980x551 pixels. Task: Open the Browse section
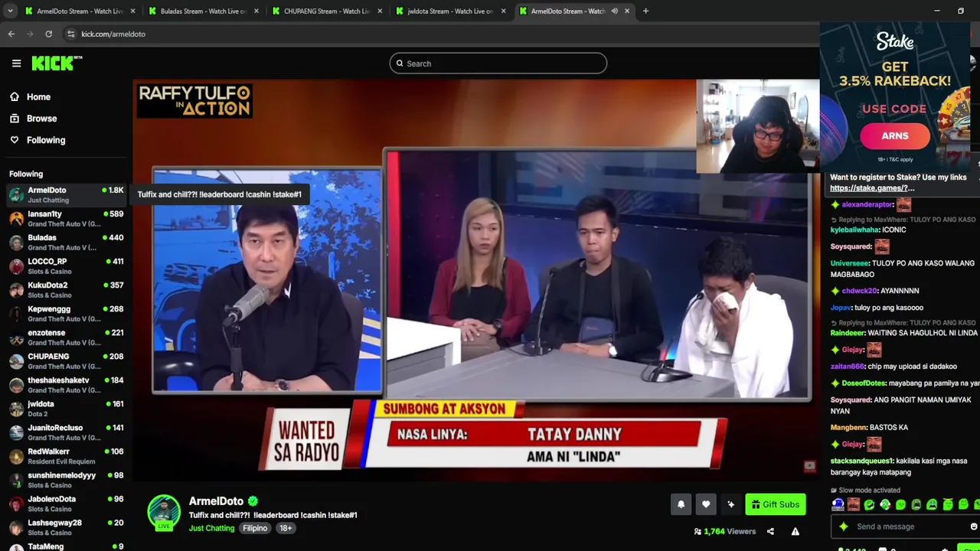coord(41,119)
